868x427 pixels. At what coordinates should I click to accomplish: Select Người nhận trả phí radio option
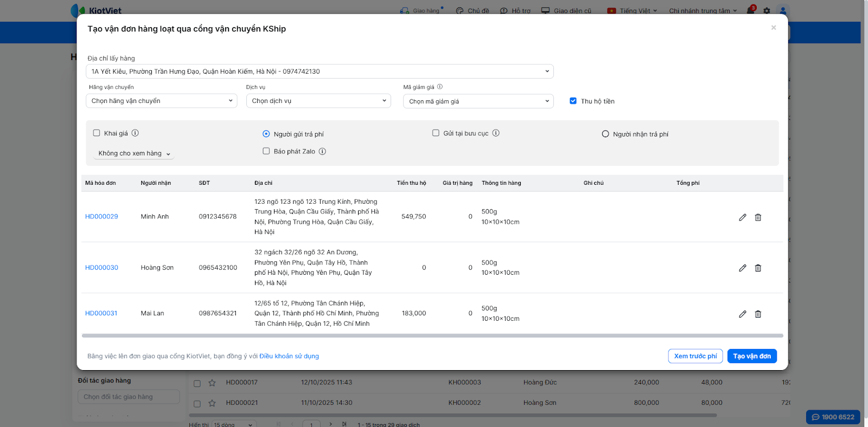[605, 134]
